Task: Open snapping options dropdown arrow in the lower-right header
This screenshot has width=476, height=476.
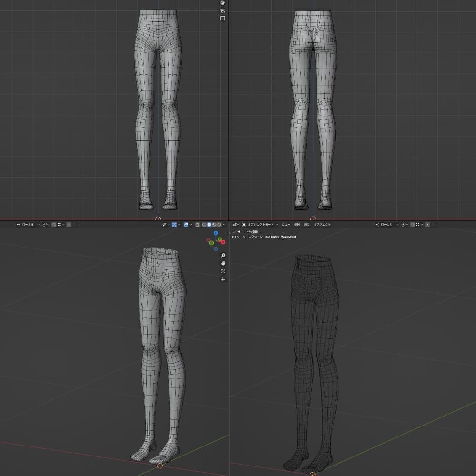Action: tap(422, 225)
